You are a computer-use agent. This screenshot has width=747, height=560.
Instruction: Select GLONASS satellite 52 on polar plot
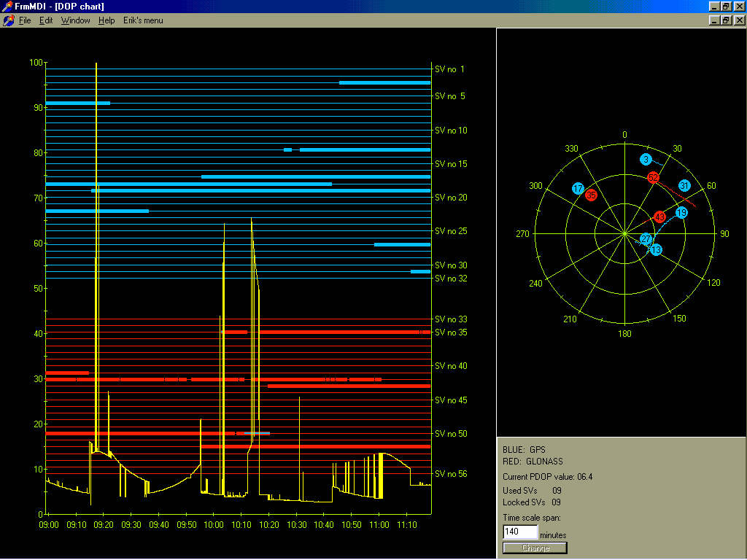click(653, 177)
